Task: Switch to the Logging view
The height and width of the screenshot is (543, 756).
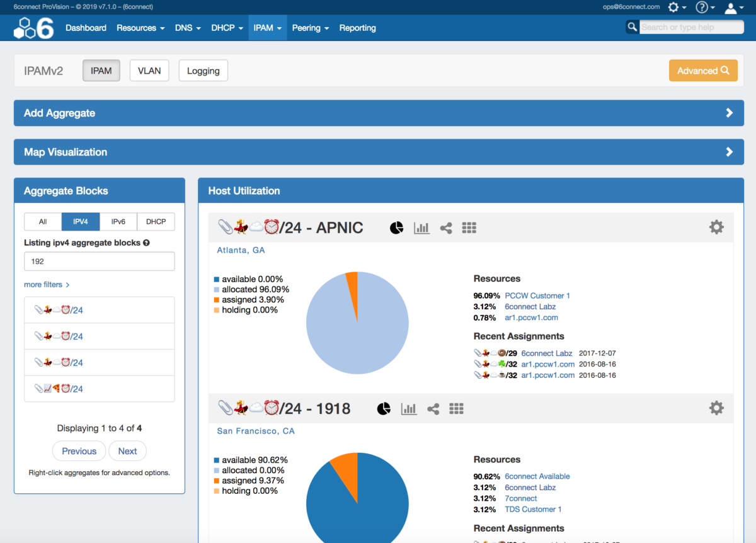Action: pyautogui.click(x=203, y=71)
